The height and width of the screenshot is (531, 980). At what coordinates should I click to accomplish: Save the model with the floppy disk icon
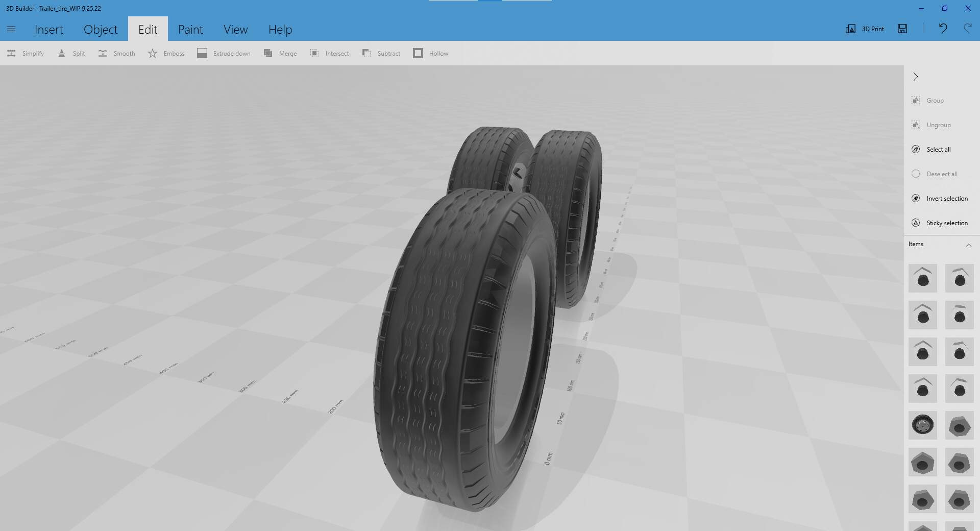coord(902,29)
